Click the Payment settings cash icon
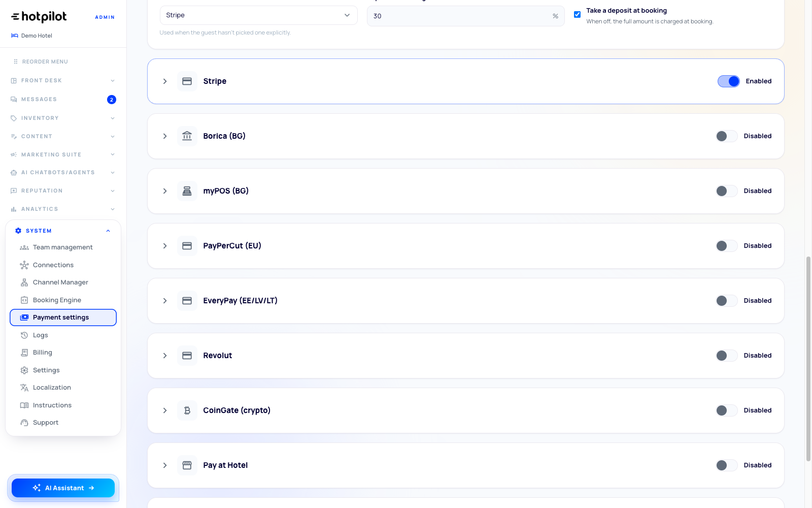Screen dimensions: 812x508 (24, 317)
